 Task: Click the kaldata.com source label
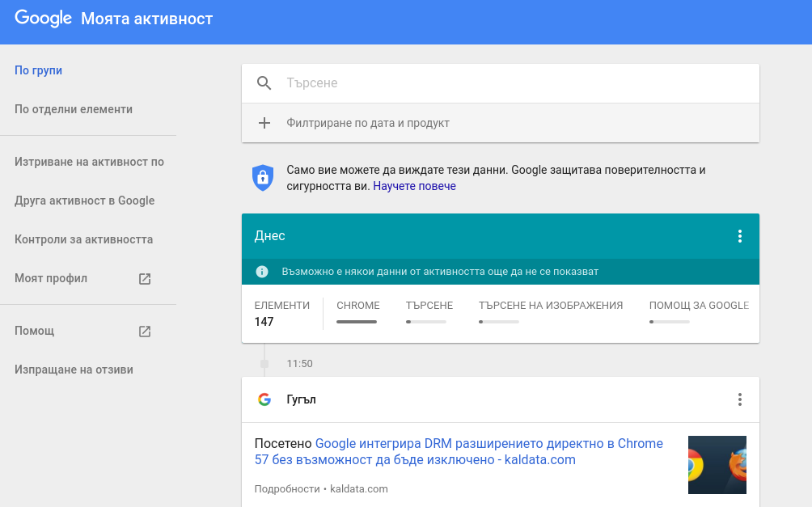coord(359,489)
